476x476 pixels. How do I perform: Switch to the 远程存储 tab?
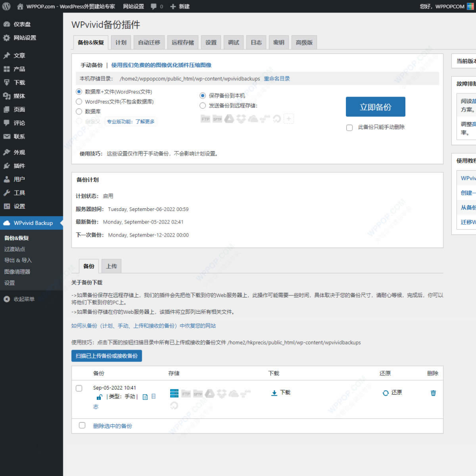[x=183, y=42]
